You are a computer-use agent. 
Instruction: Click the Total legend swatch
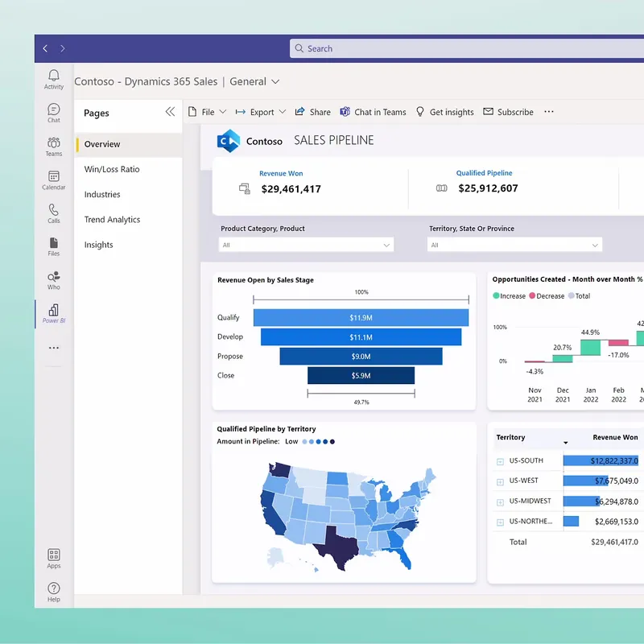(571, 295)
